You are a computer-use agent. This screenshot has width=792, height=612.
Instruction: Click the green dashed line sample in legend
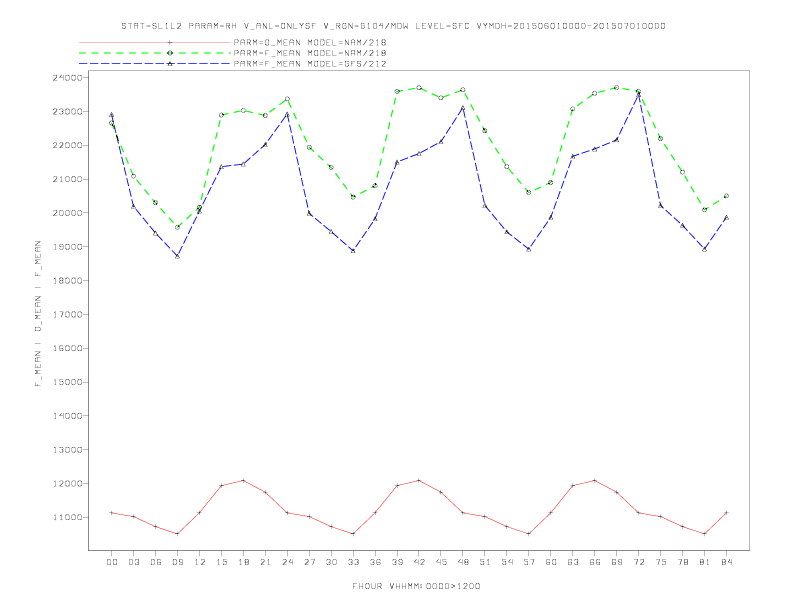155,53
